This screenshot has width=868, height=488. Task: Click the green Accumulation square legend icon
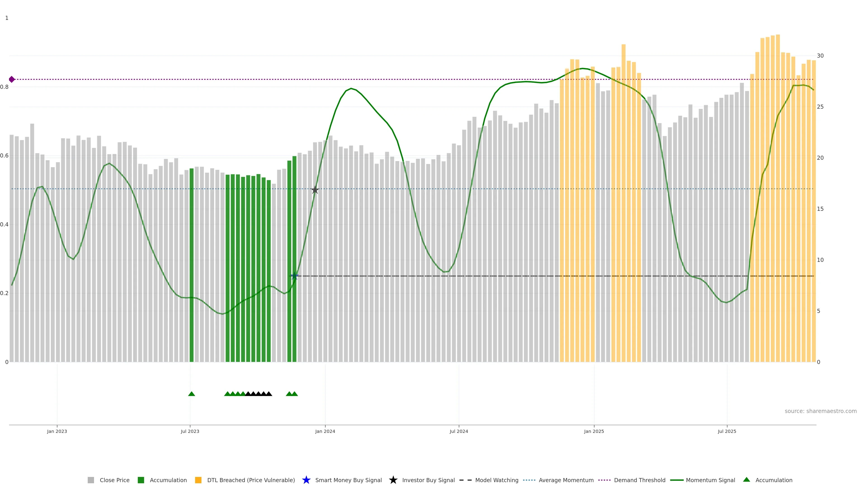pos(141,480)
